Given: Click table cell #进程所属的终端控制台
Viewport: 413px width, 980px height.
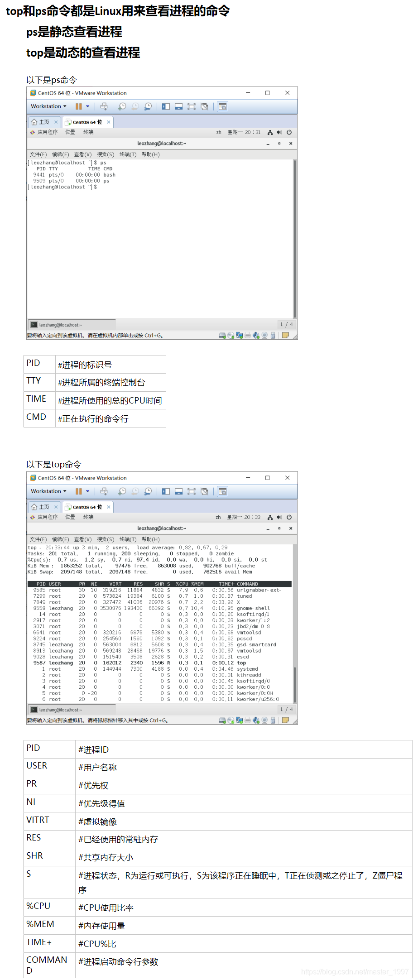Looking at the screenshot, I should pos(110,383).
